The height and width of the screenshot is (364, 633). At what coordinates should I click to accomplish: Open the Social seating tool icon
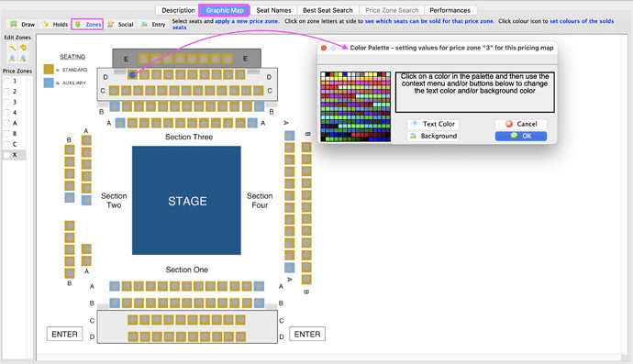pyautogui.click(x=111, y=24)
